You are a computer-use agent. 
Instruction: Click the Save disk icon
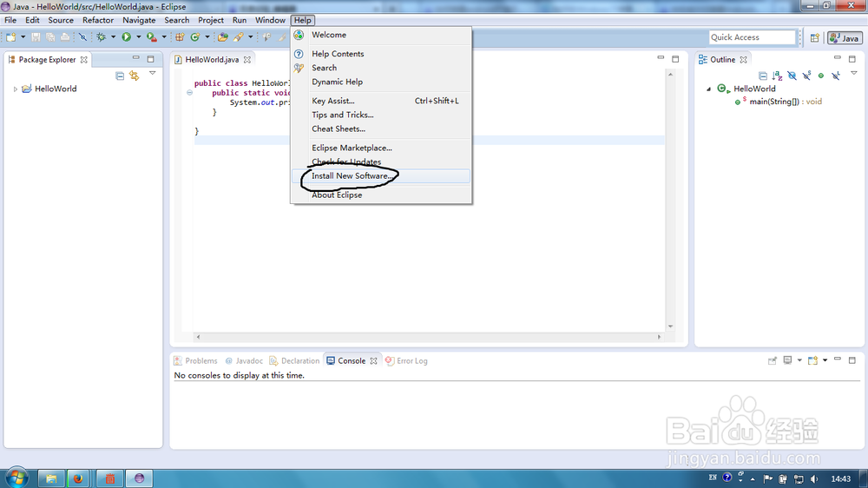point(36,37)
